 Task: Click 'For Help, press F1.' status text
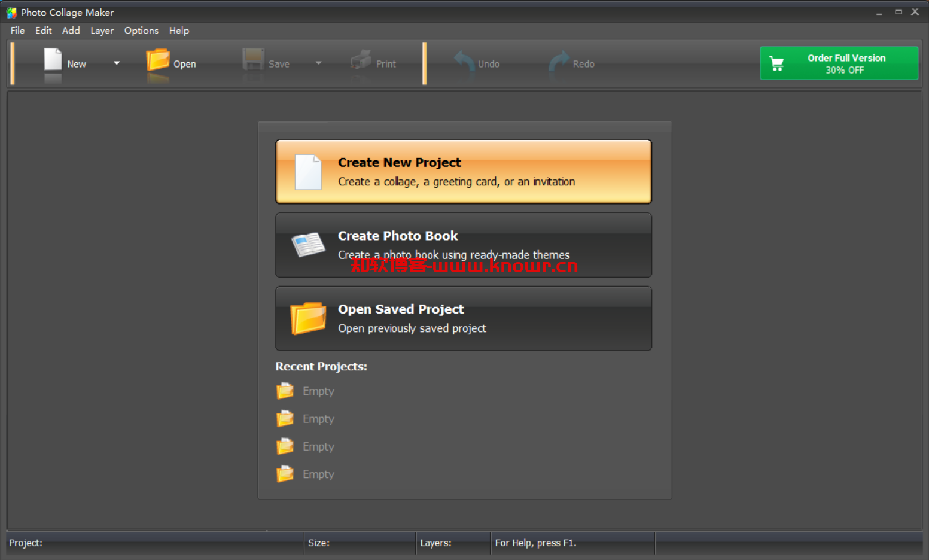click(x=535, y=543)
